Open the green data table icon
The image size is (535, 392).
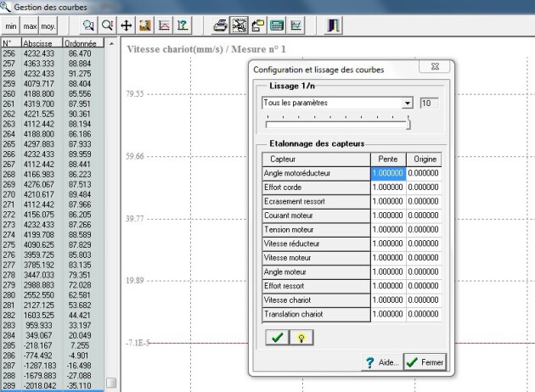point(277,25)
